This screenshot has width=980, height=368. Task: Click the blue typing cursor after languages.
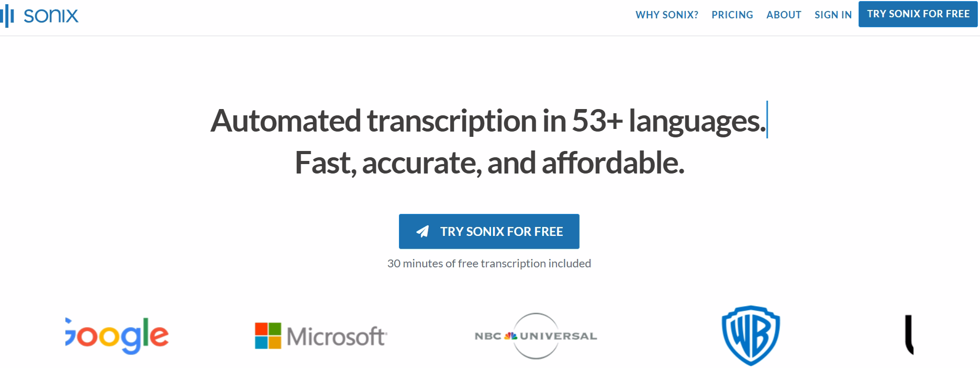[767, 120]
